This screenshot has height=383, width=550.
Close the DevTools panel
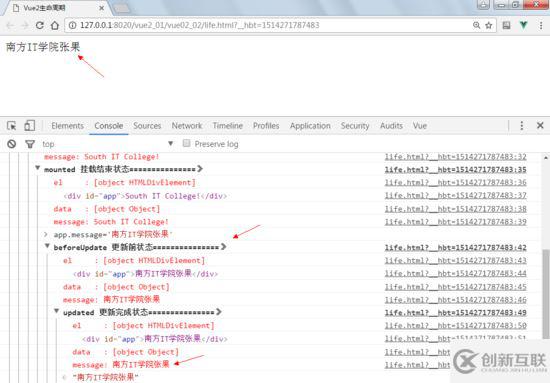tap(540, 126)
